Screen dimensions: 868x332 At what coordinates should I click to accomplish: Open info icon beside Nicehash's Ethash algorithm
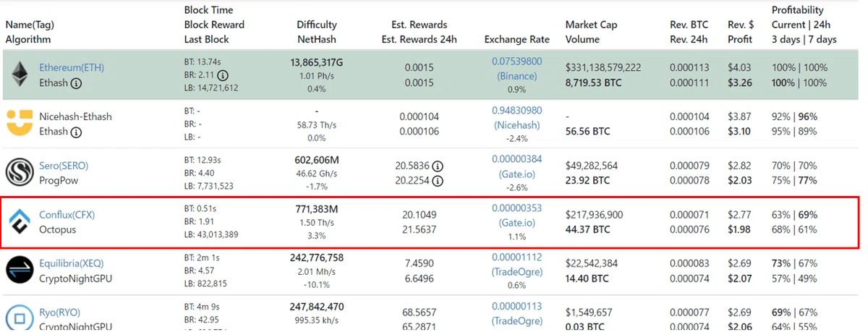(76, 132)
